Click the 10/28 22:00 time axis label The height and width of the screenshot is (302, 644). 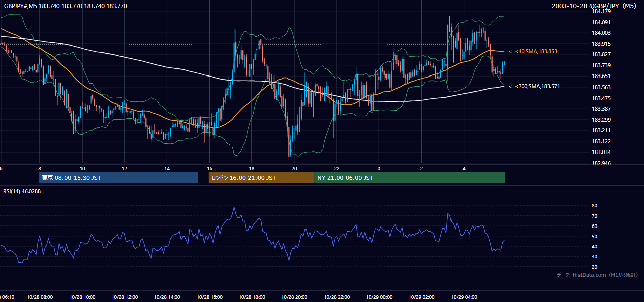(x=337, y=297)
